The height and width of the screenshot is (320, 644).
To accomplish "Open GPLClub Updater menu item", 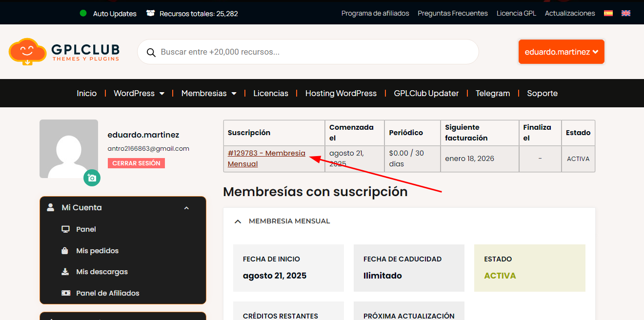I will (426, 93).
